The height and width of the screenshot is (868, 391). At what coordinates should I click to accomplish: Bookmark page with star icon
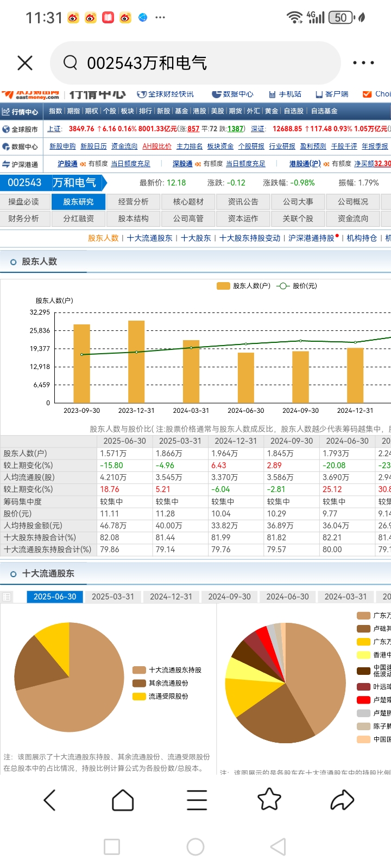pyautogui.click(x=269, y=799)
